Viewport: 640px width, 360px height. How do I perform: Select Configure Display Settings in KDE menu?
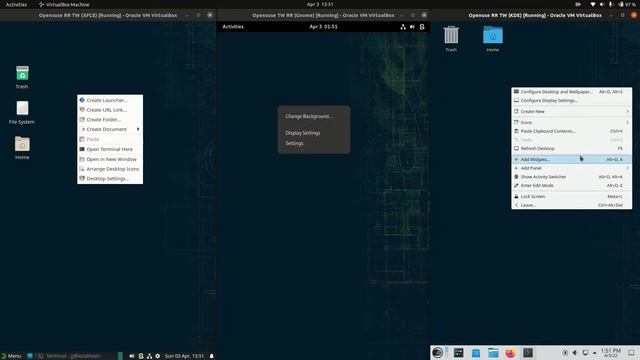[x=571, y=100]
